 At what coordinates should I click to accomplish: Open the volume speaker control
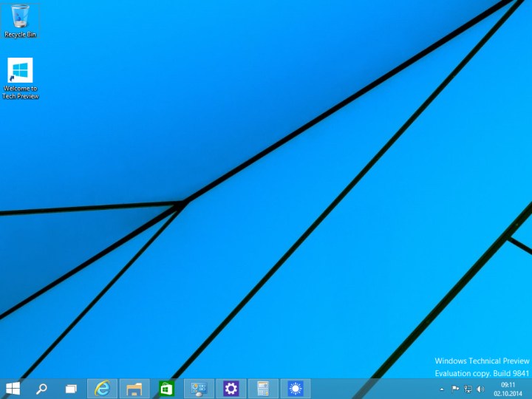[480, 389]
